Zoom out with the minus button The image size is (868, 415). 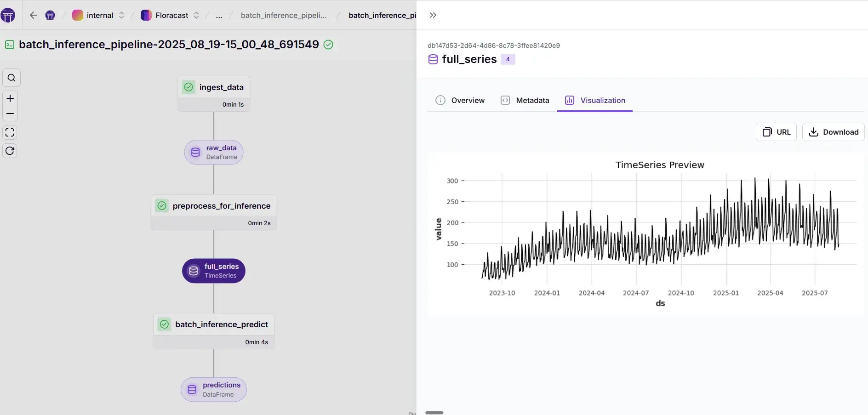pyautogui.click(x=10, y=114)
